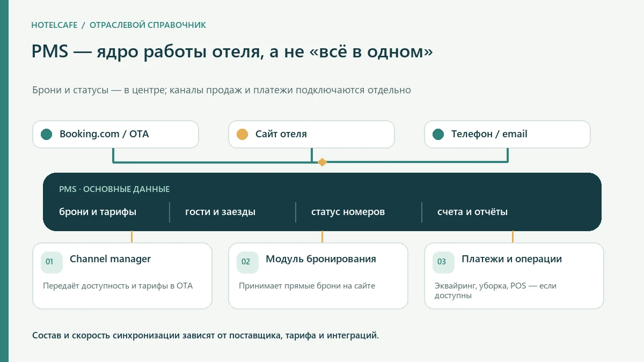Image resolution: width=644 pixels, height=362 pixels.
Task: Click the footnote about синхронизации
Action: coord(206,336)
